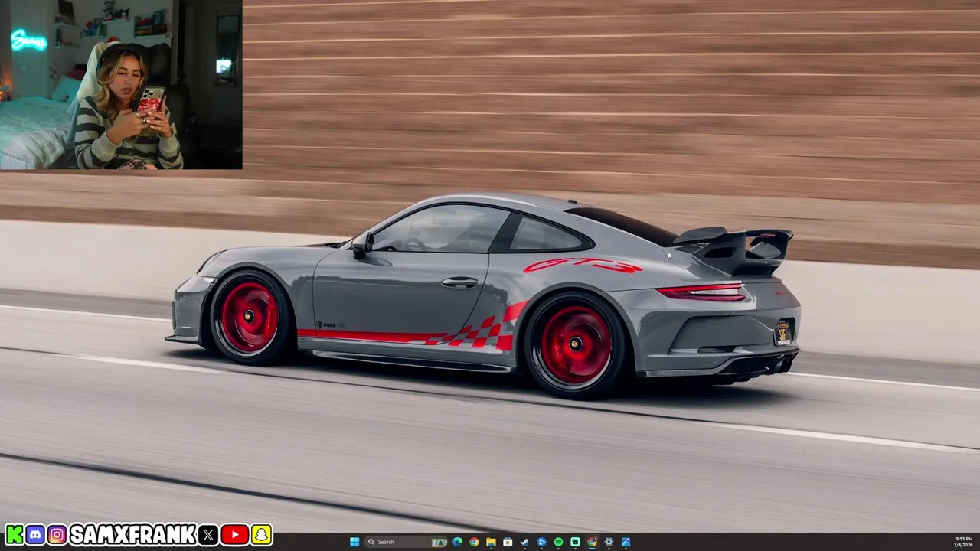Switch to the active Chrome window with badge
This screenshot has width=980, height=551.
click(592, 542)
